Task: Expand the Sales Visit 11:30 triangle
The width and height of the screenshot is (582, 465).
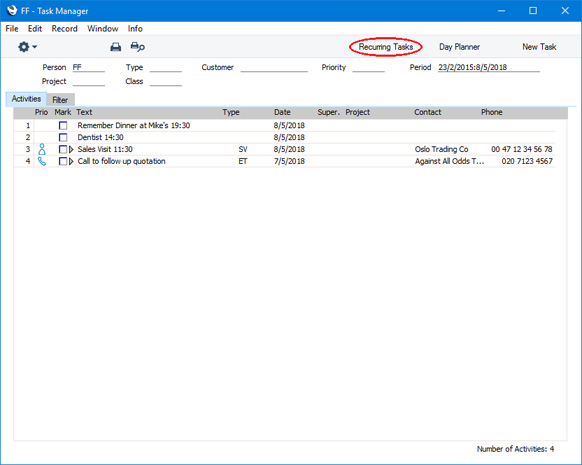Action: pos(71,149)
